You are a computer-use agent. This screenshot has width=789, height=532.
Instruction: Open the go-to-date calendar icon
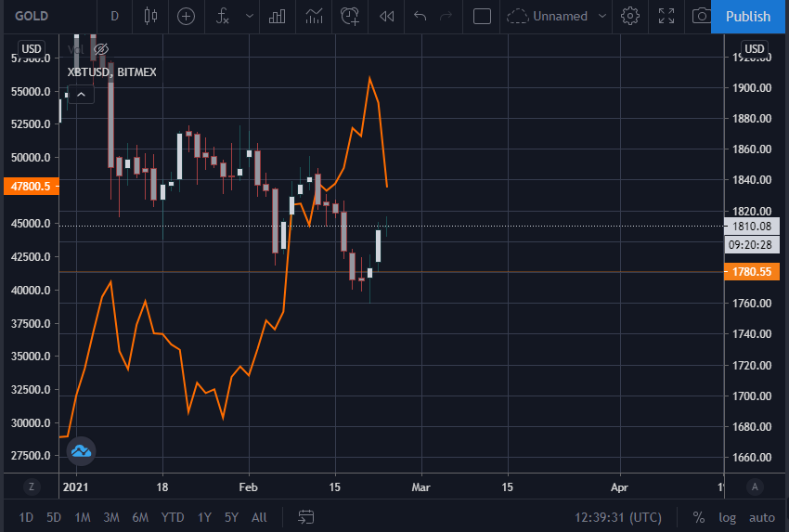click(x=306, y=517)
